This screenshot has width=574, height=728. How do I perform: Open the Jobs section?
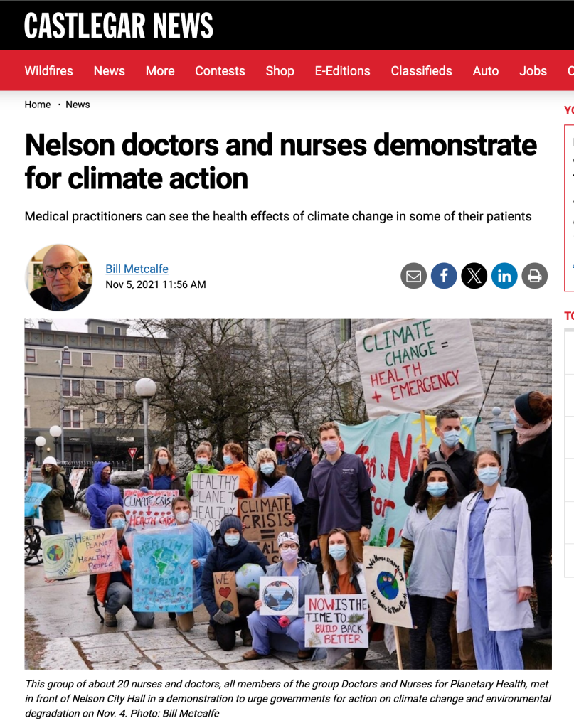pyautogui.click(x=533, y=70)
